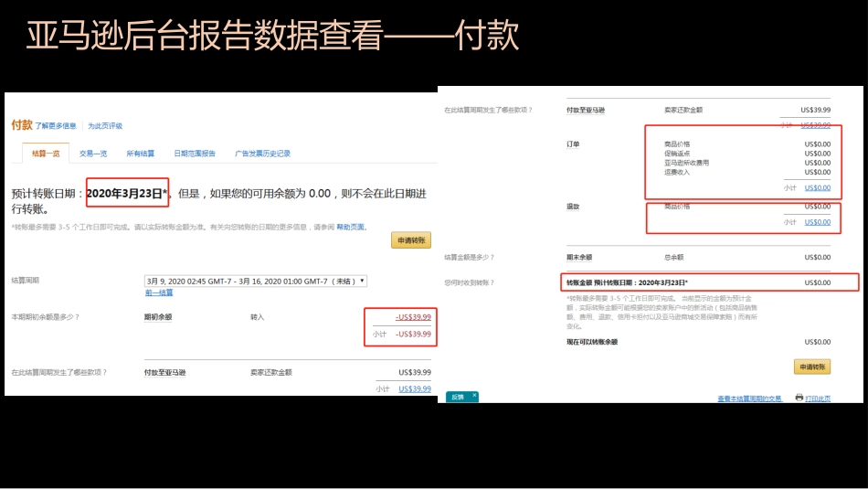Open the 广告发票历史记录 tab

tap(262, 154)
